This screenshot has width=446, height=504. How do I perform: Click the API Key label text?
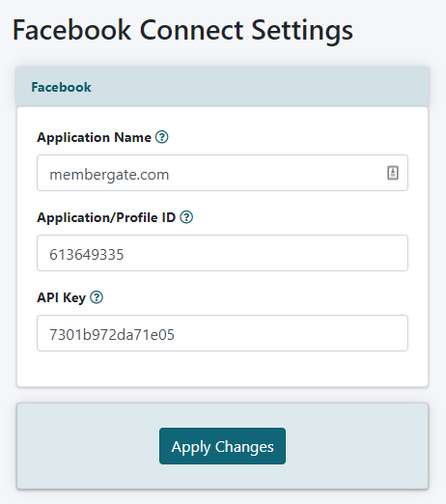61,297
